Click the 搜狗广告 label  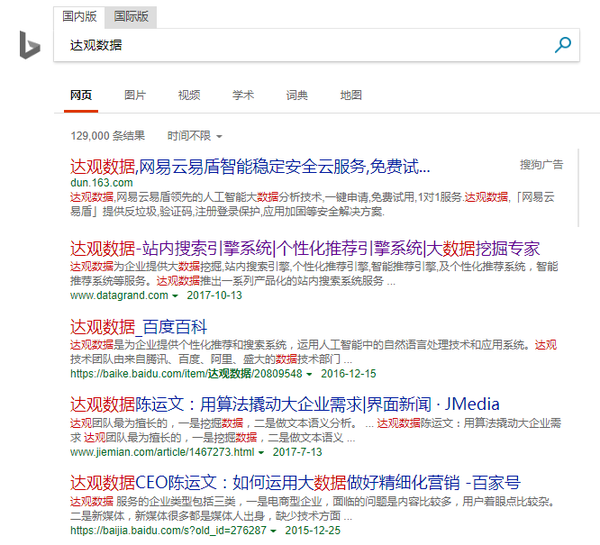click(x=541, y=165)
